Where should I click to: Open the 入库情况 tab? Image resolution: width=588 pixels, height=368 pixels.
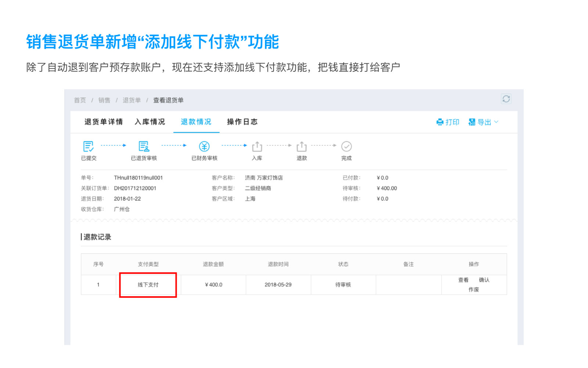pos(150,122)
